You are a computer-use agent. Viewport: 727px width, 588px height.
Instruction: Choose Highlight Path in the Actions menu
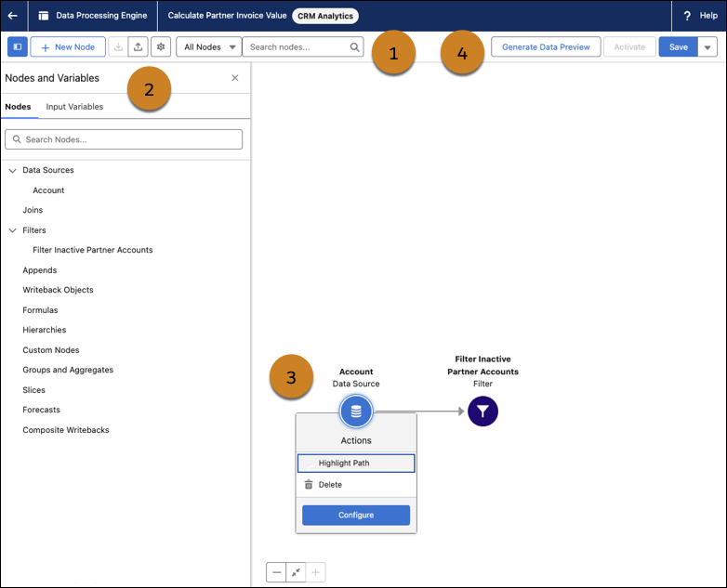pos(356,463)
